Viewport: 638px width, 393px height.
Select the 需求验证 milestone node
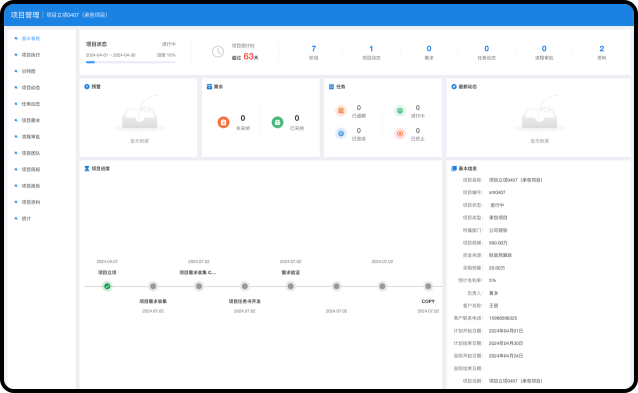coord(291,286)
